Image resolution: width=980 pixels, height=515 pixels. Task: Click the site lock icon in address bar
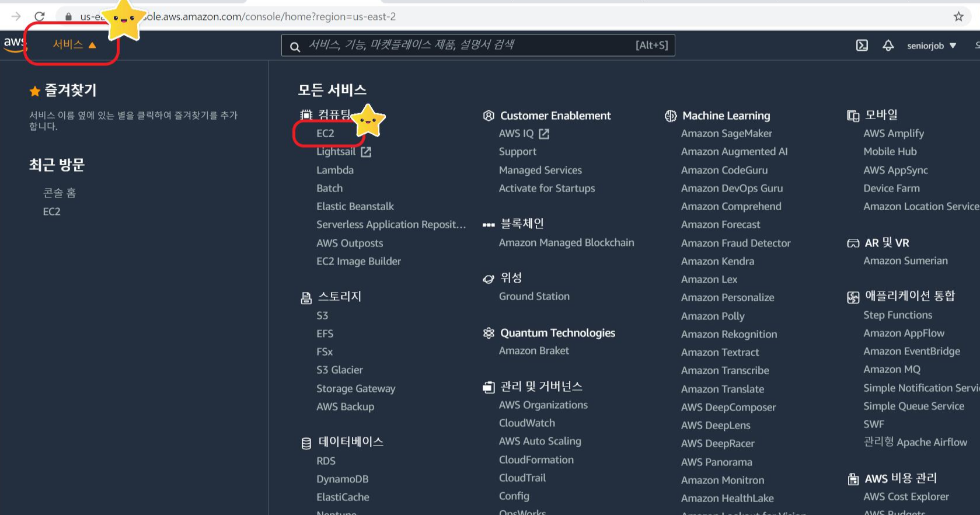point(68,17)
